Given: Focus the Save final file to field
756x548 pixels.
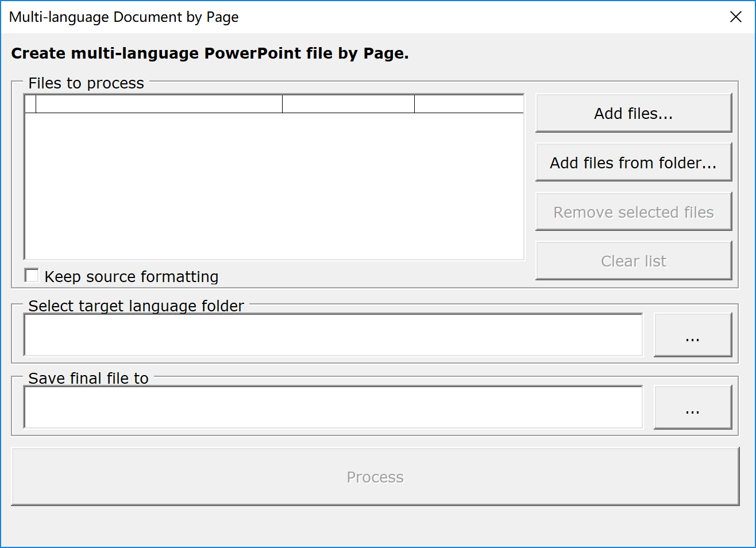Looking at the screenshot, I should (333, 407).
